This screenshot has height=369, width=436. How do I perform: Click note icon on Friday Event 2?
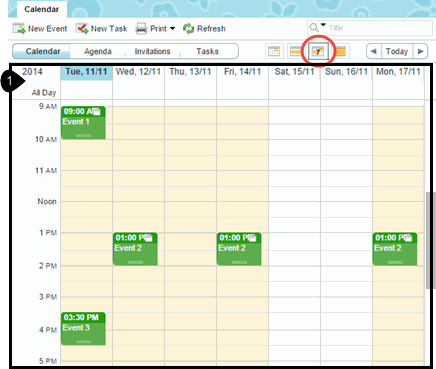253,238
